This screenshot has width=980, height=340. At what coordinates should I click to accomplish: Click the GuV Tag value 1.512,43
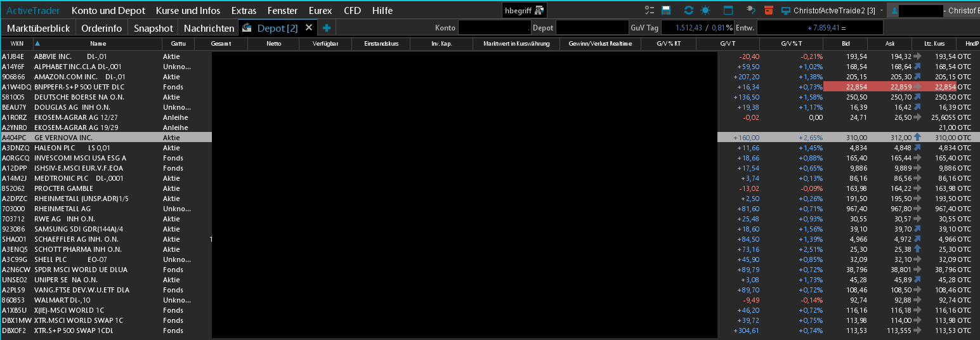689,28
